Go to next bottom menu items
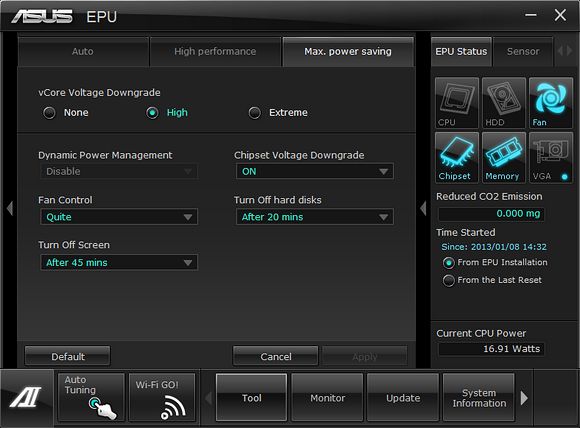This screenshot has height=428, width=580. click(x=524, y=398)
